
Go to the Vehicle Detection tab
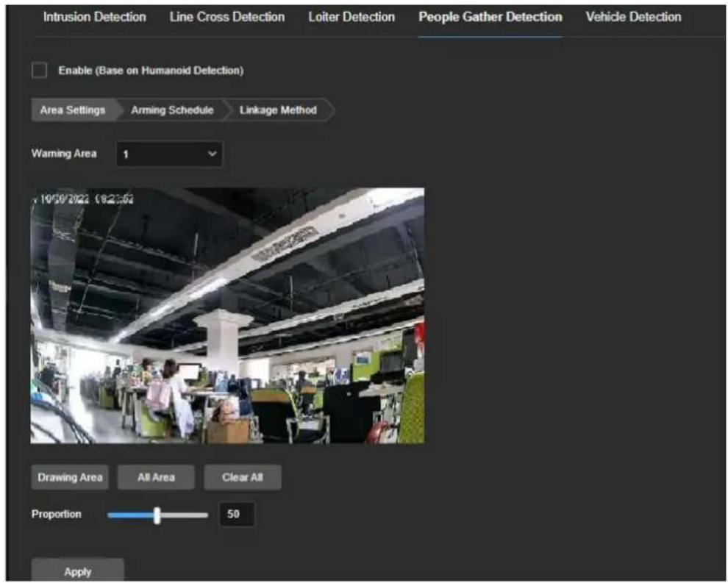[x=633, y=17]
